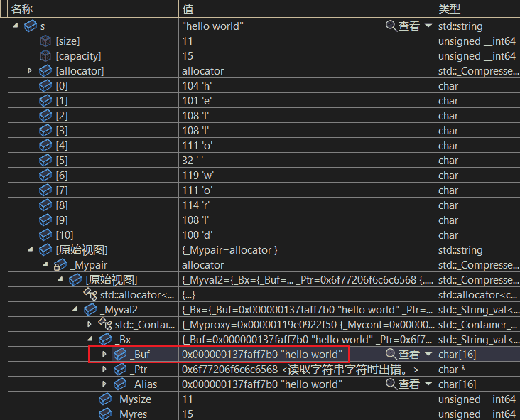Collapse the _Bx node

(90, 339)
